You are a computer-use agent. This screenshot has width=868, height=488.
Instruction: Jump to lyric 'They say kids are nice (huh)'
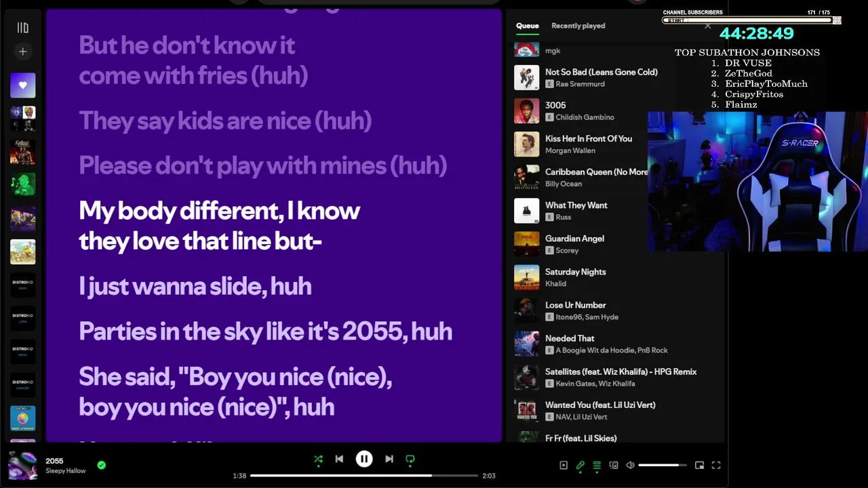(225, 121)
